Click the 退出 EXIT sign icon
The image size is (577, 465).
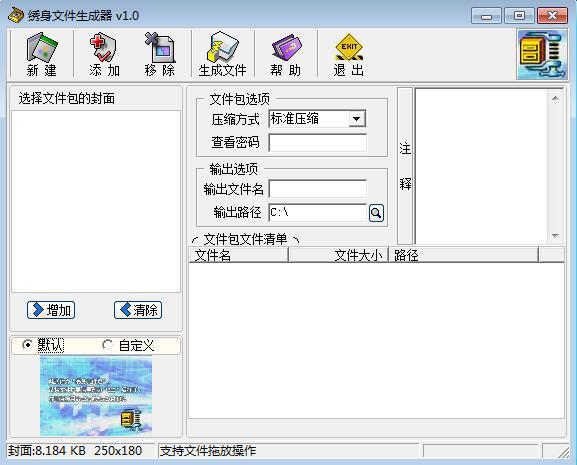(349, 47)
